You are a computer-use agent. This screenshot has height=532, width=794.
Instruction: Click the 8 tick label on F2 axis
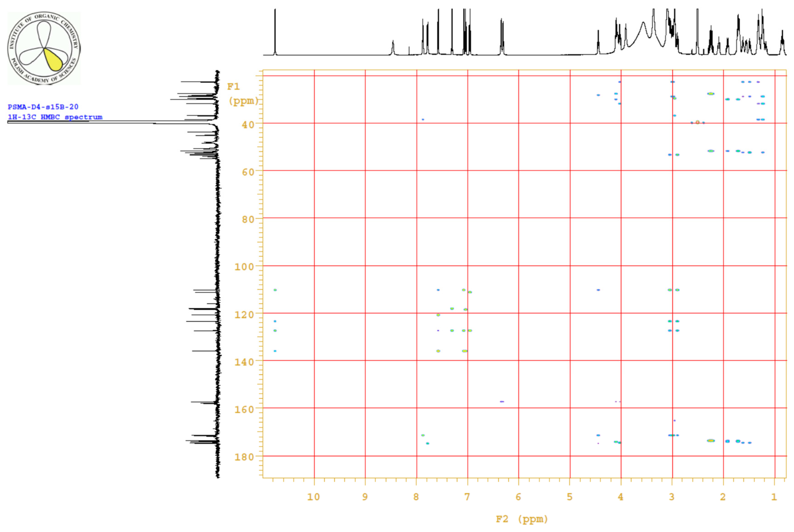click(x=416, y=497)
